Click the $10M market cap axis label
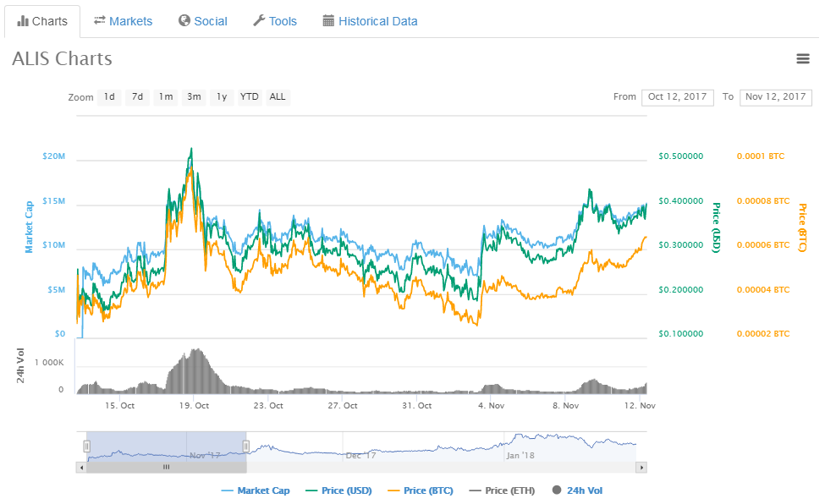 [x=54, y=245]
